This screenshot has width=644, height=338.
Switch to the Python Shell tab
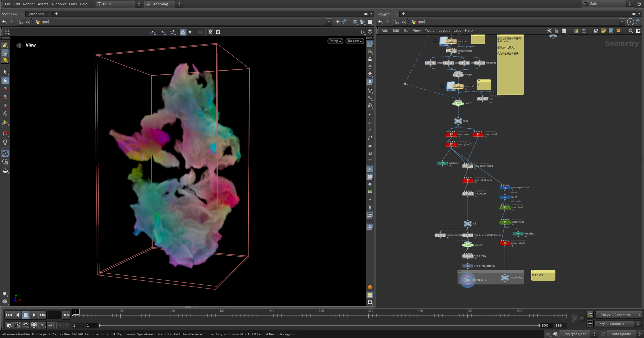point(36,14)
